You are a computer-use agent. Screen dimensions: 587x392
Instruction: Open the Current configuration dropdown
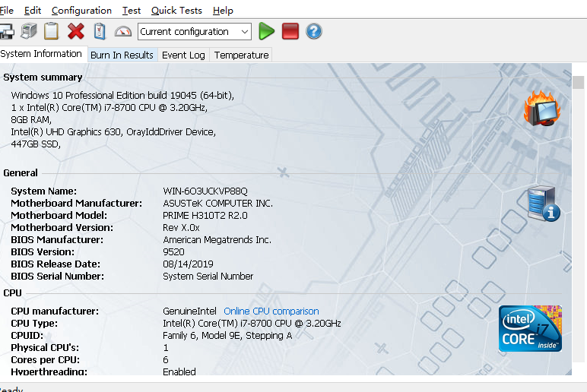(x=195, y=32)
